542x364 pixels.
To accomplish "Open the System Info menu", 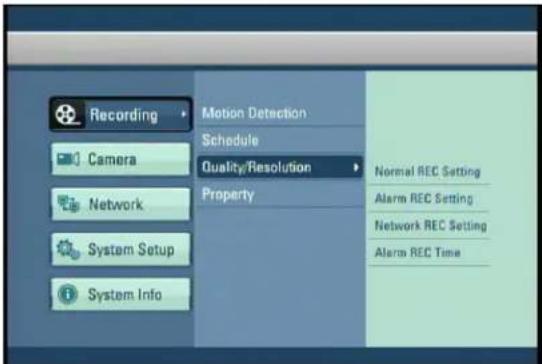I will coord(121,294).
